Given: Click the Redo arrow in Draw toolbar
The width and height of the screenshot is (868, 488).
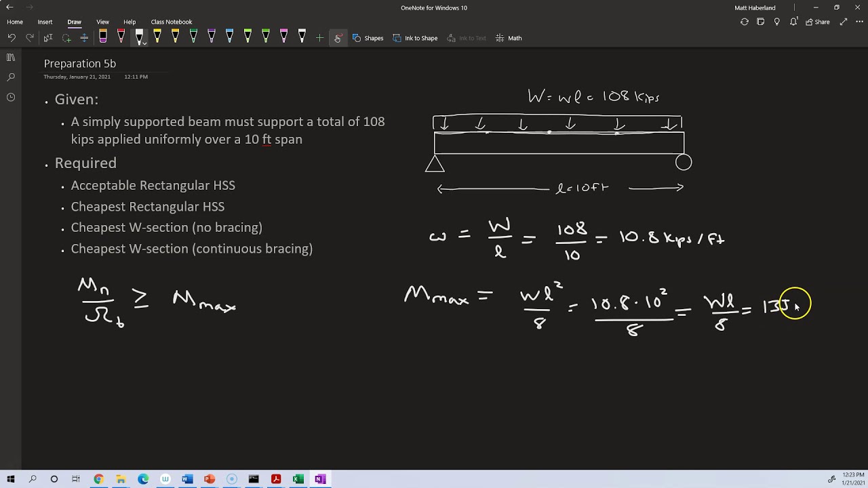Looking at the screenshot, I should tap(30, 38).
